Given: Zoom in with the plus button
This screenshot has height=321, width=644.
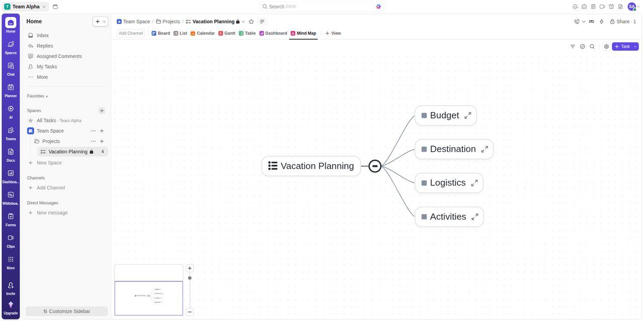Looking at the screenshot, I should [x=190, y=268].
